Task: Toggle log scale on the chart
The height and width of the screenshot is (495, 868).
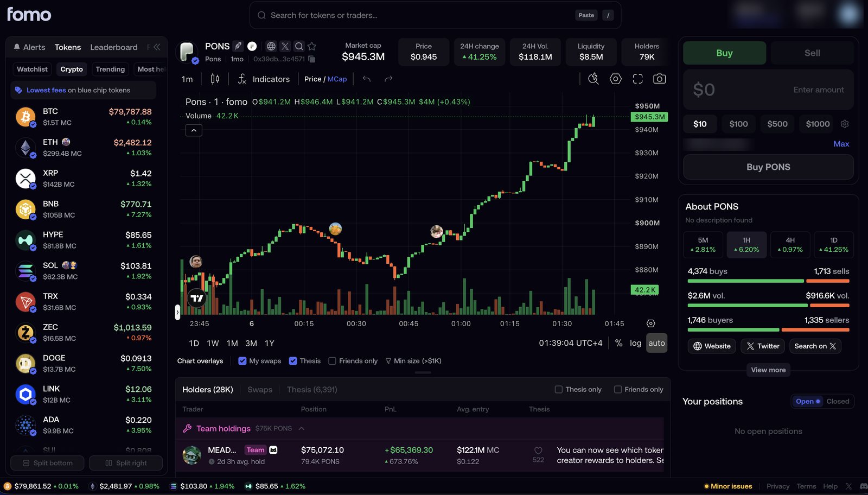Action: (x=635, y=343)
